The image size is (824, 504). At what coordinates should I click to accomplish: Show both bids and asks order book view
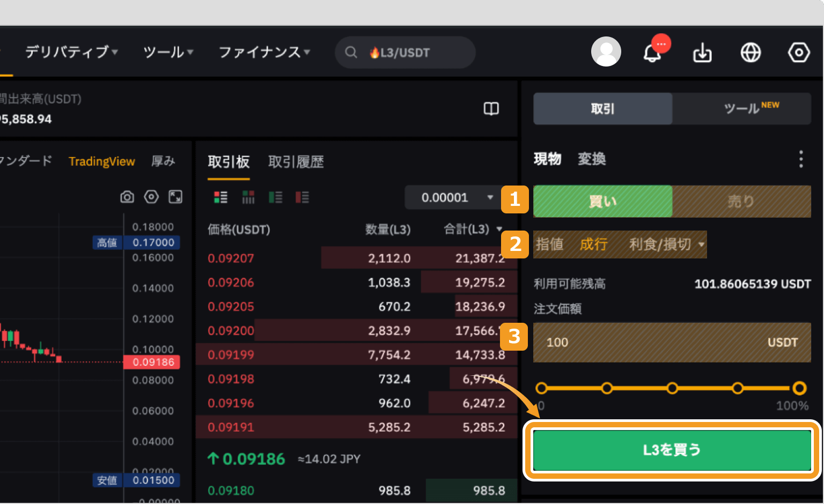click(x=220, y=197)
